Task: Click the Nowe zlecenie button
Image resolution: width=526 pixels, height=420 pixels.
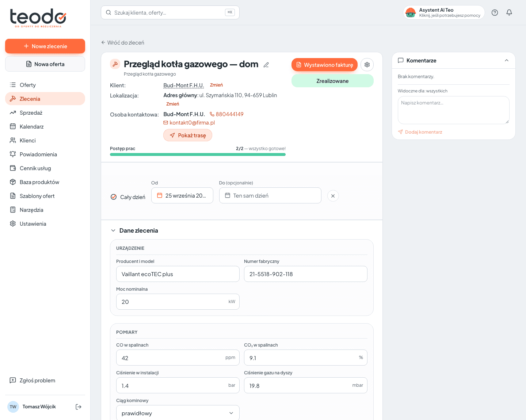Action: click(45, 46)
